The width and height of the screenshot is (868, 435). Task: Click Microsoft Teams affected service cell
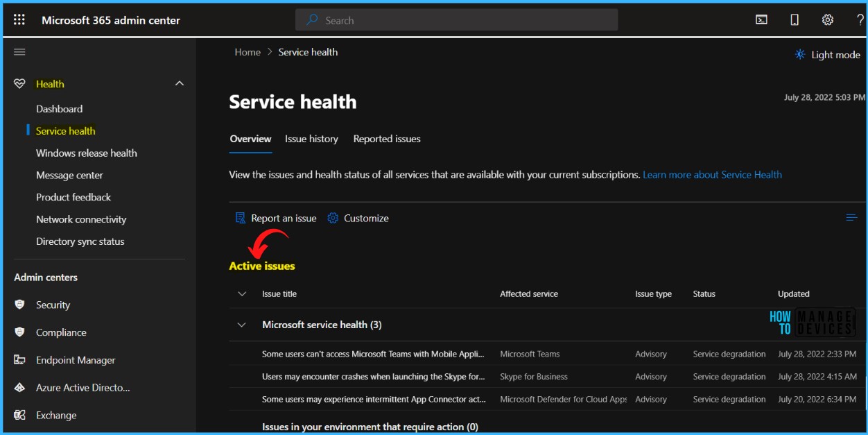pos(530,354)
